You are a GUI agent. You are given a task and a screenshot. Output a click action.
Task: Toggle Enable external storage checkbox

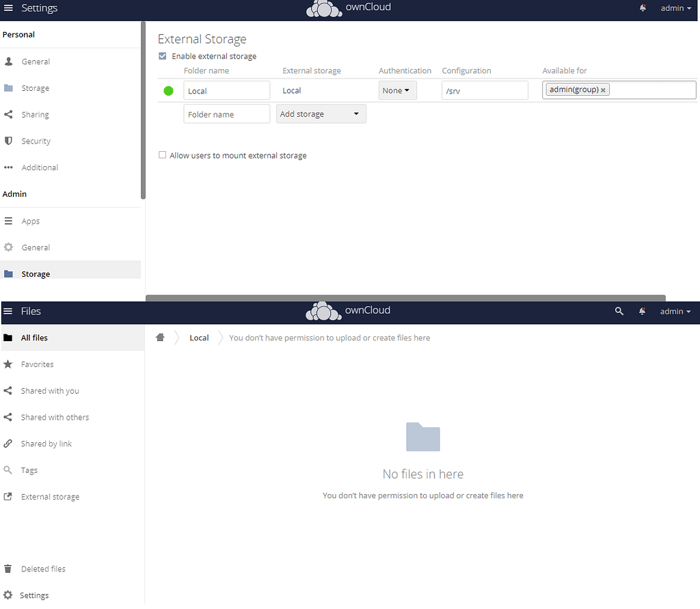click(163, 56)
